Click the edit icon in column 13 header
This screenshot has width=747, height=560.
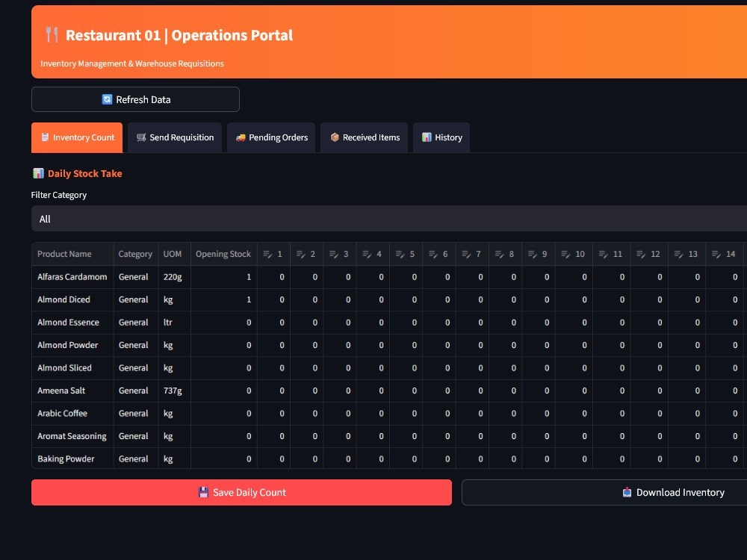click(x=678, y=255)
